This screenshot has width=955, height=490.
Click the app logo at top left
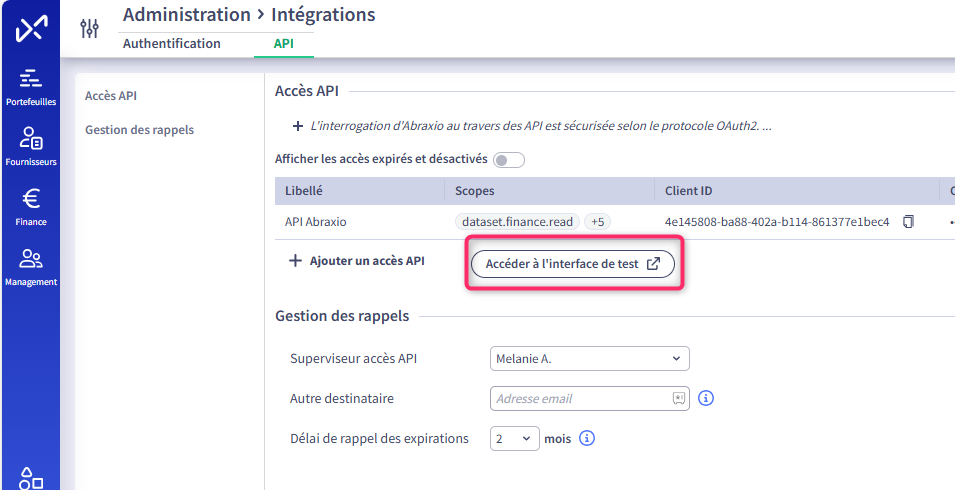point(30,29)
